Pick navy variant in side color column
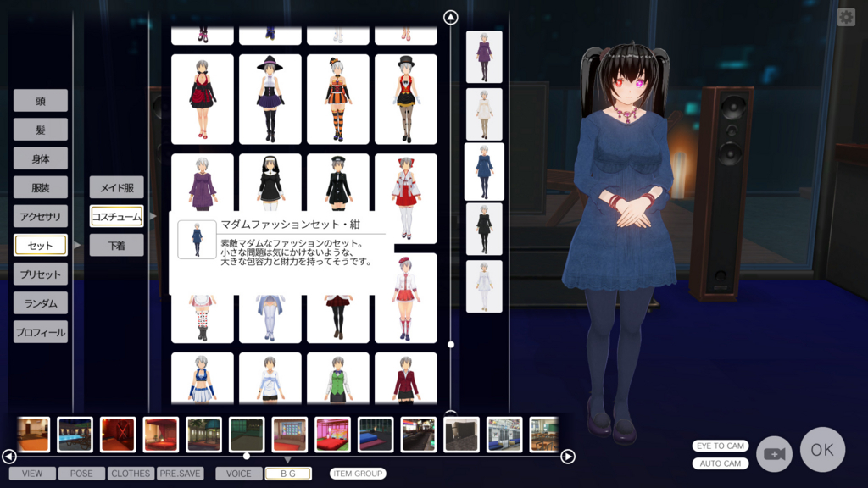Viewport: 868px width, 488px height. tap(484, 172)
